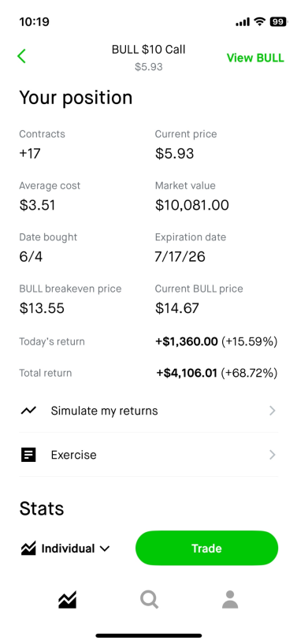
Task: Open the Exercise row chevron
Action: click(x=272, y=455)
